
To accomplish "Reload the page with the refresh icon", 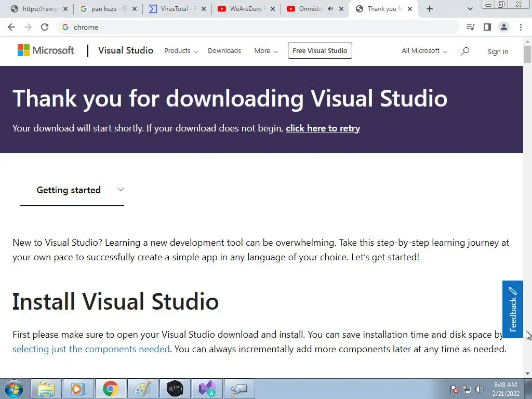I will tap(45, 27).
